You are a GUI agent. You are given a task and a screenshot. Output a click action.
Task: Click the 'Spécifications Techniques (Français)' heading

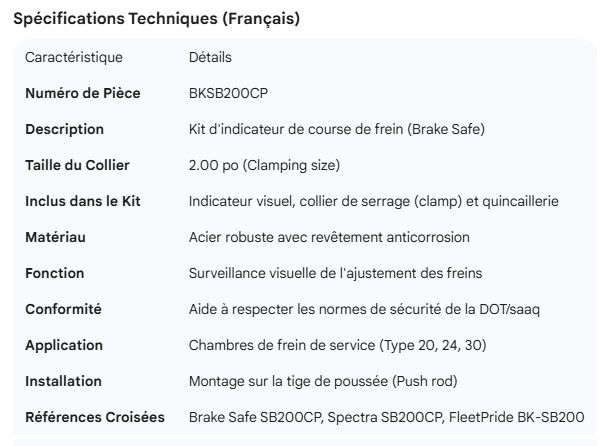pyautogui.click(x=157, y=19)
